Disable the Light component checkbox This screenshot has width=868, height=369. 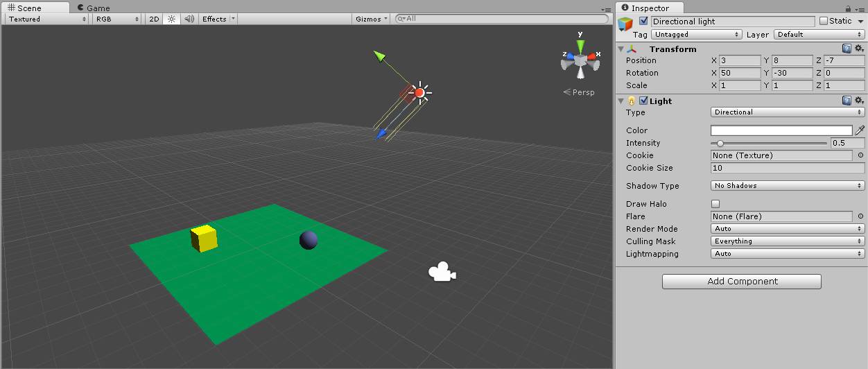(x=643, y=101)
